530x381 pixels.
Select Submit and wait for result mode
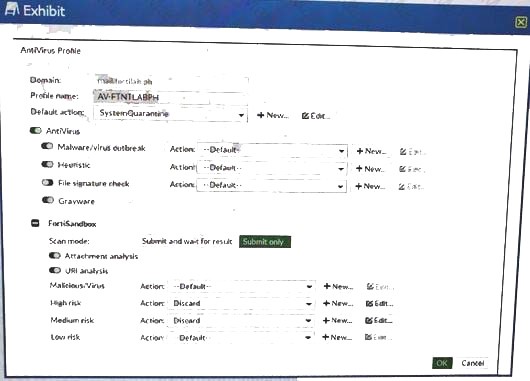187,241
